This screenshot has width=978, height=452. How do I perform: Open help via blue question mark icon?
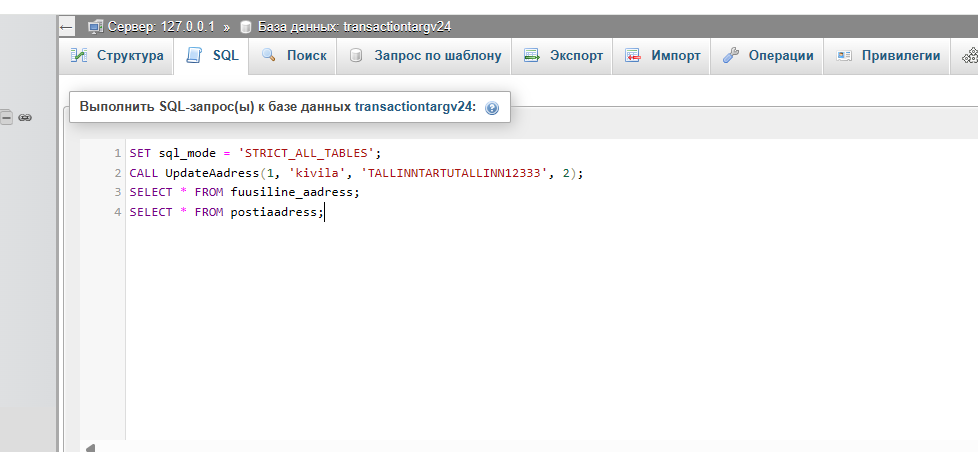click(491, 108)
